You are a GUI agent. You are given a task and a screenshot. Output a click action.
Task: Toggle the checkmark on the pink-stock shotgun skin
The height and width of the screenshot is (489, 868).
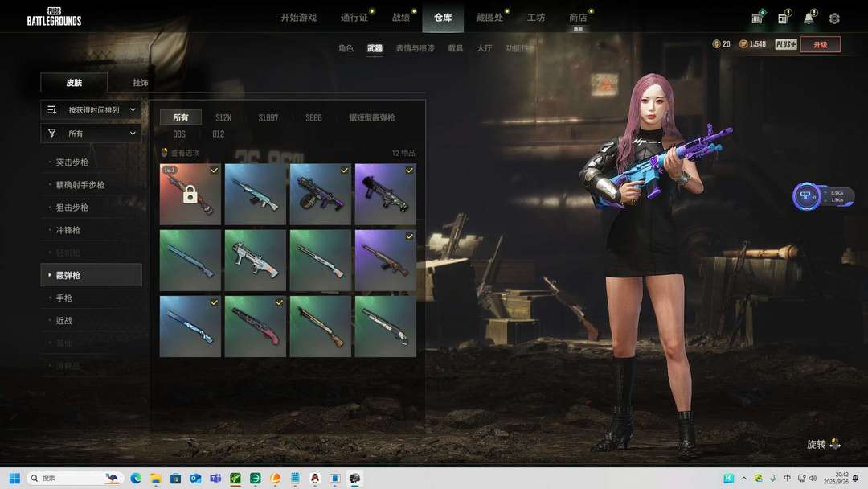tap(279, 302)
